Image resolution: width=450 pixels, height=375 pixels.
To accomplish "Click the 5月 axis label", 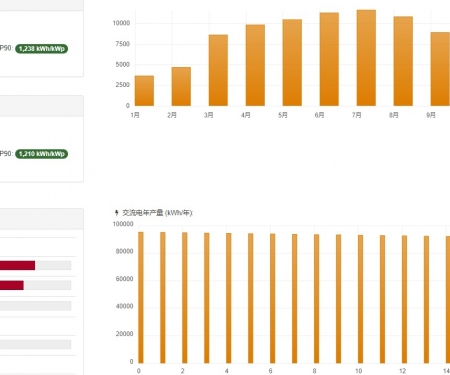I will click(x=283, y=115).
